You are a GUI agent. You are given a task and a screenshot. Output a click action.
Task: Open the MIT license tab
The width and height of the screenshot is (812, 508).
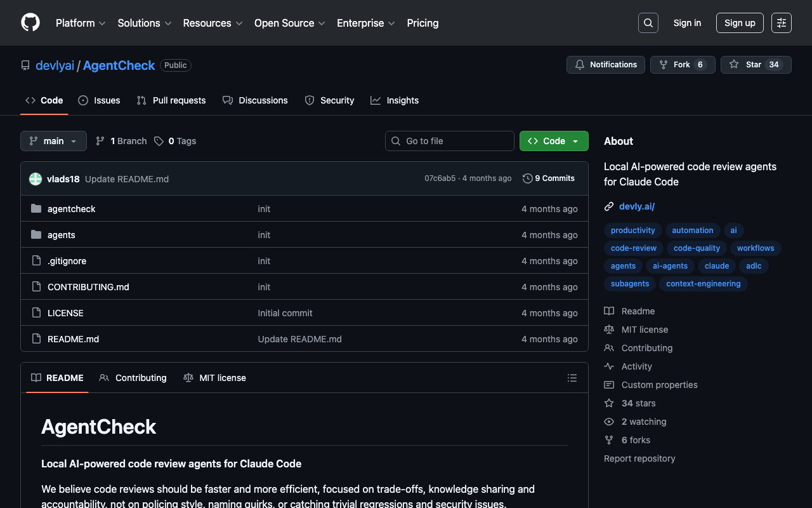214,378
